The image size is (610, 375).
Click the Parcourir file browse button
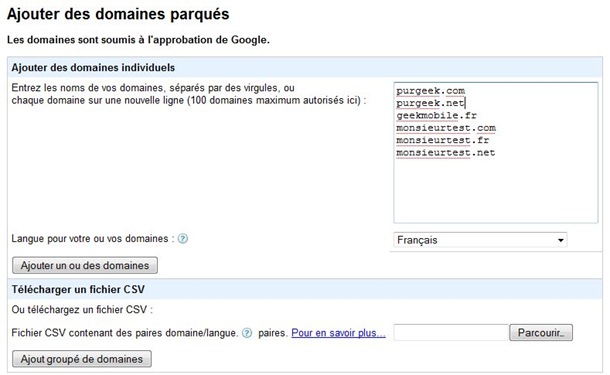click(x=541, y=333)
